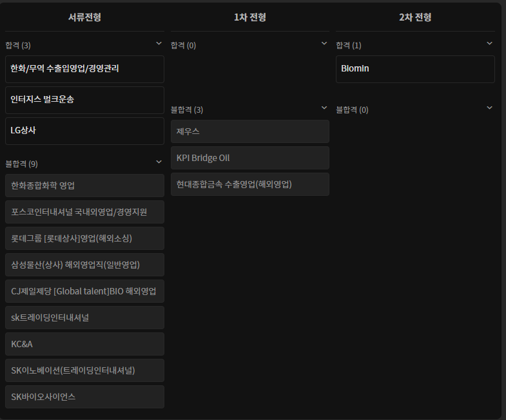Open the LG상사 card
Viewport: 506px width, 420px height.
[84, 131]
